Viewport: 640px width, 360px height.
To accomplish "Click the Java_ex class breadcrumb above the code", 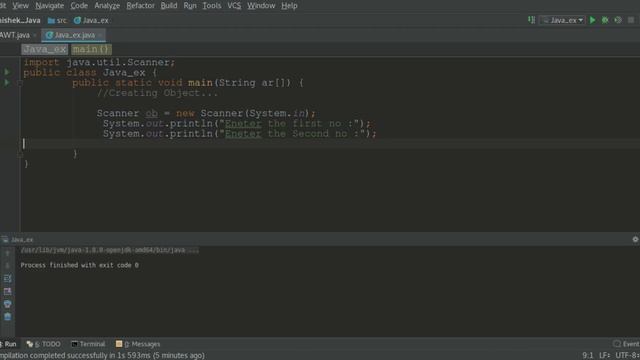I will click(x=44, y=49).
